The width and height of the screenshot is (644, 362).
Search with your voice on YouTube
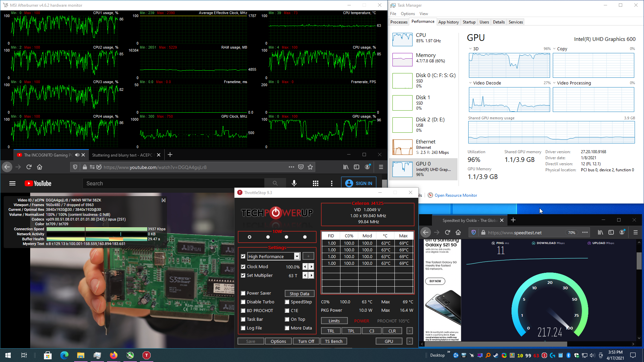[x=294, y=183]
